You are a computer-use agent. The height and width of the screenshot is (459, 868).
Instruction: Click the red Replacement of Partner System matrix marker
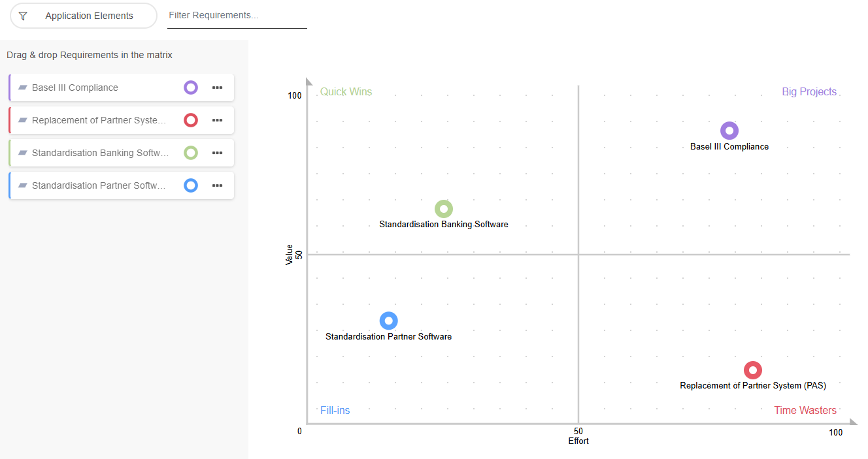pos(753,370)
